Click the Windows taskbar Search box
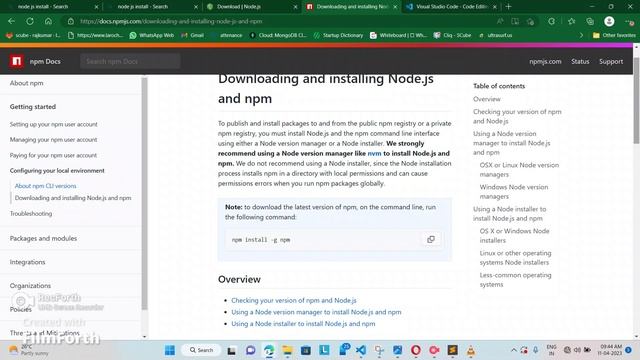The height and width of the screenshot is (360, 640). click(201, 350)
